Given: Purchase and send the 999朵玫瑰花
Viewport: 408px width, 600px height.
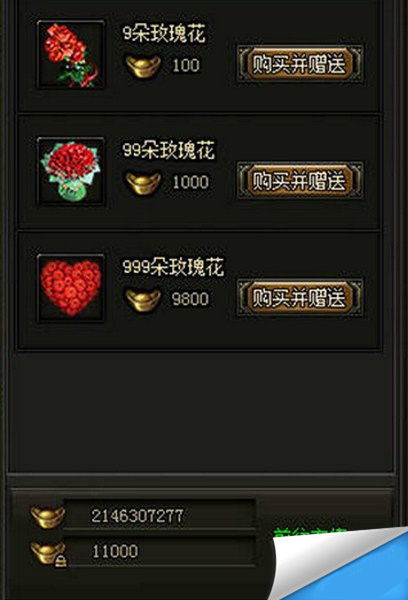Looking at the screenshot, I should pyautogui.click(x=300, y=297).
